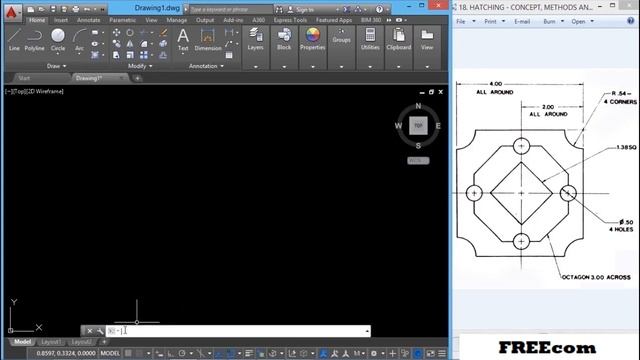Screen dimensions: 640x360
Task: Expand the Modify panel dropdown
Action: click(140, 66)
